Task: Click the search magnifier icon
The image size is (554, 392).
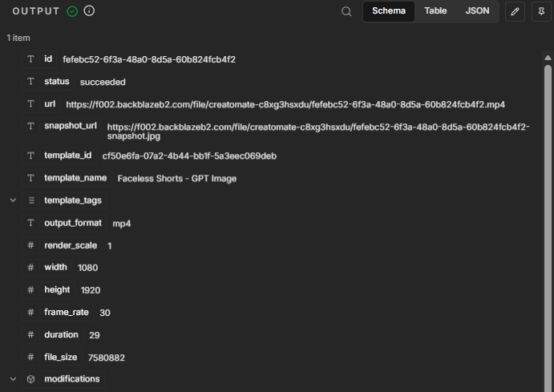Action: (x=346, y=12)
